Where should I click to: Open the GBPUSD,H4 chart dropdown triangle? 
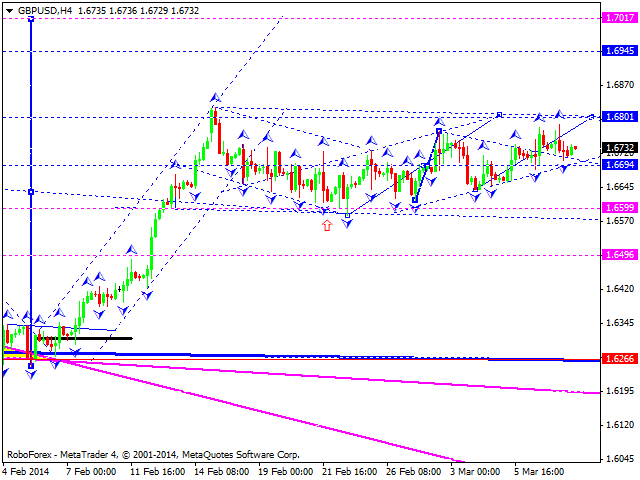(x=9, y=9)
